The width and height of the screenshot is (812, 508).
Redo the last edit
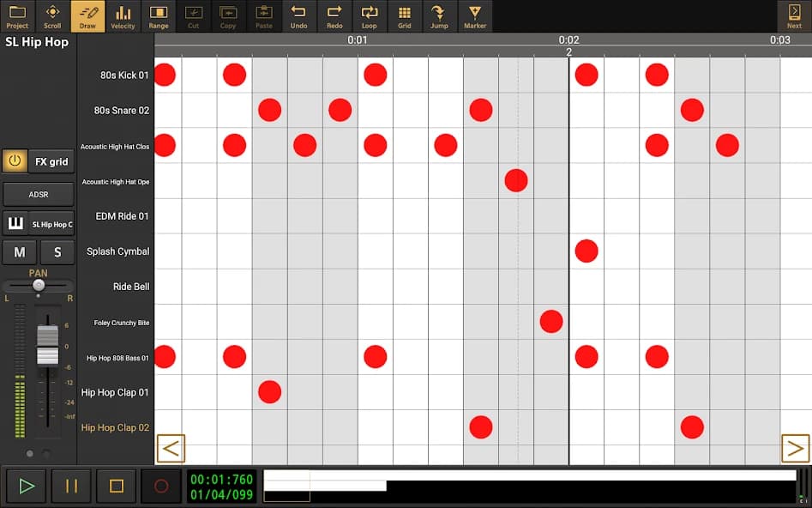[x=334, y=15]
